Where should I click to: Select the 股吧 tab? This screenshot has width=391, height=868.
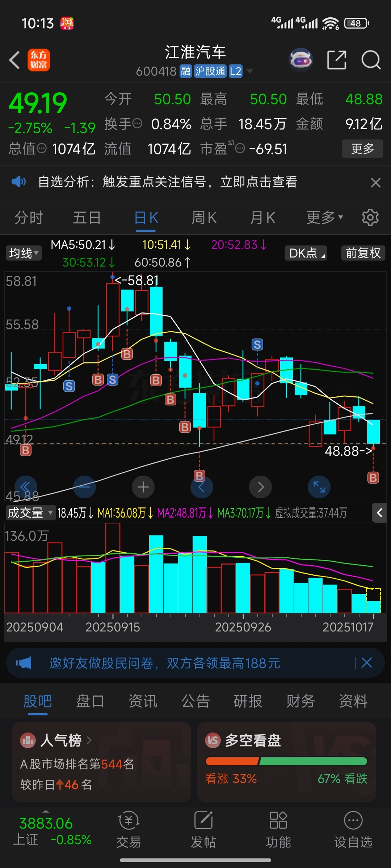(38, 701)
